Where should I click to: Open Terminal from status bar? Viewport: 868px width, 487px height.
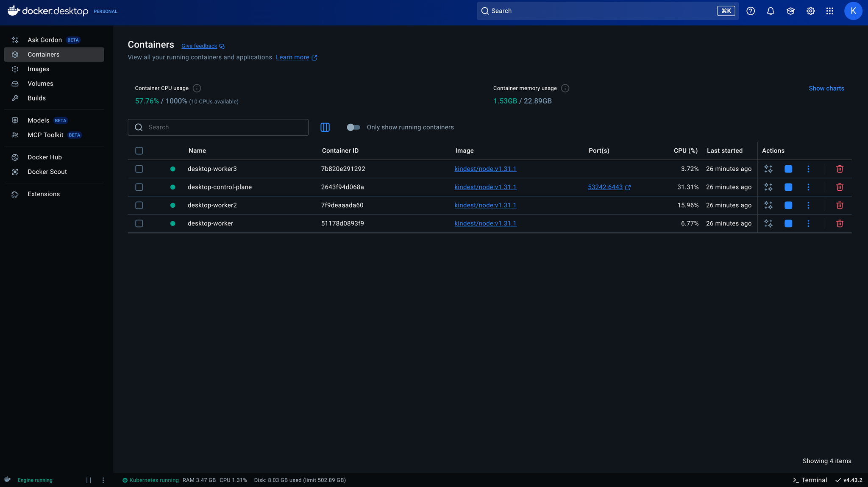click(x=810, y=480)
